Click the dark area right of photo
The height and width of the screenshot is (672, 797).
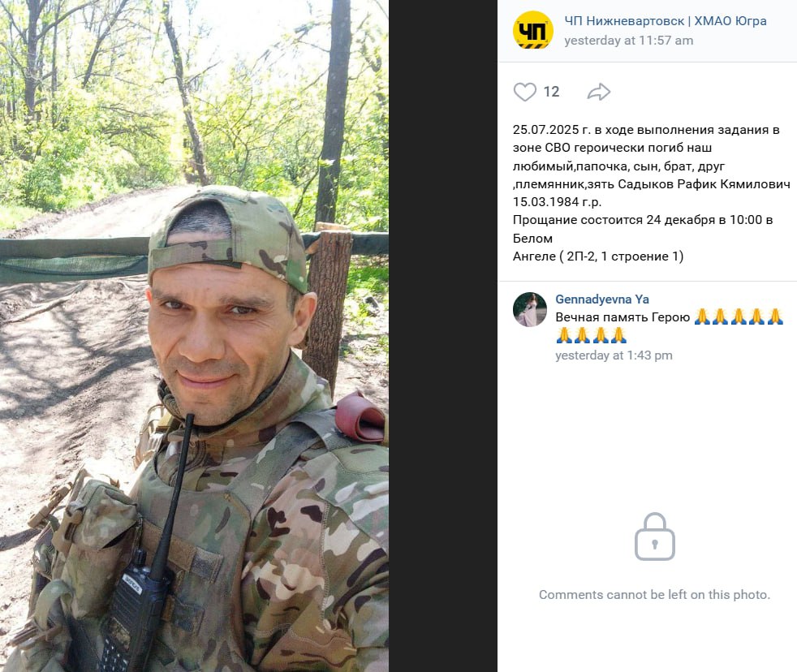click(442, 336)
